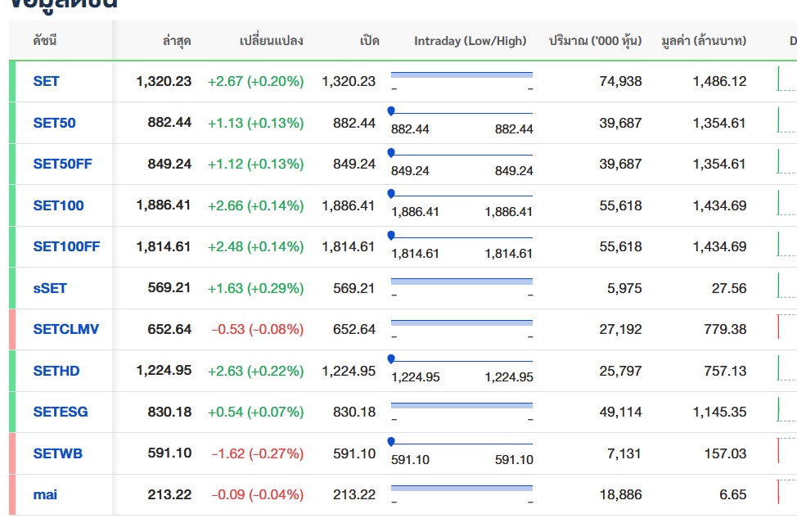The image size is (797, 532).
Task: Open the SETHD index link
Action: pos(56,371)
